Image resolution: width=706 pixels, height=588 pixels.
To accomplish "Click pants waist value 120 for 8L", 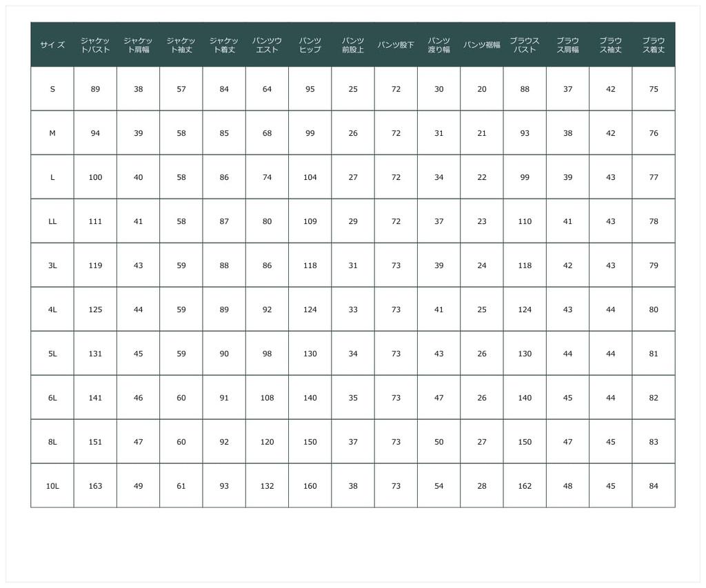I will tap(267, 442).
